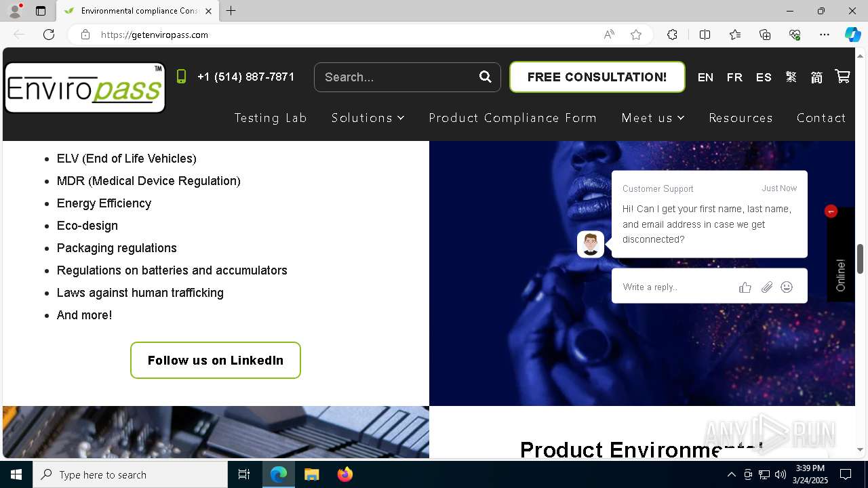Open chat emoji picker icon
Viewport: 868px width, 488px height.
[x=787, y=287]
